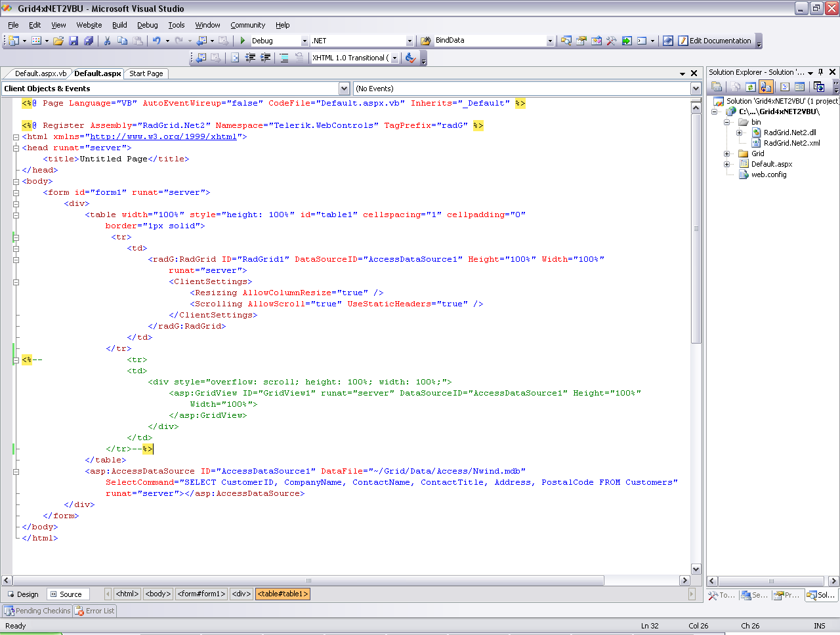
Task: Cut selection with the scissors icon
Action: point(107,41)
